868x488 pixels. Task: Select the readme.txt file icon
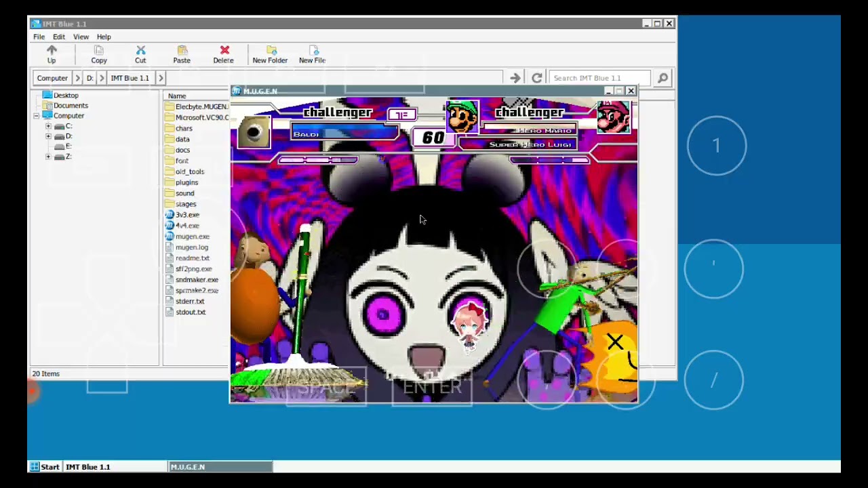click(x=170, y=258)
